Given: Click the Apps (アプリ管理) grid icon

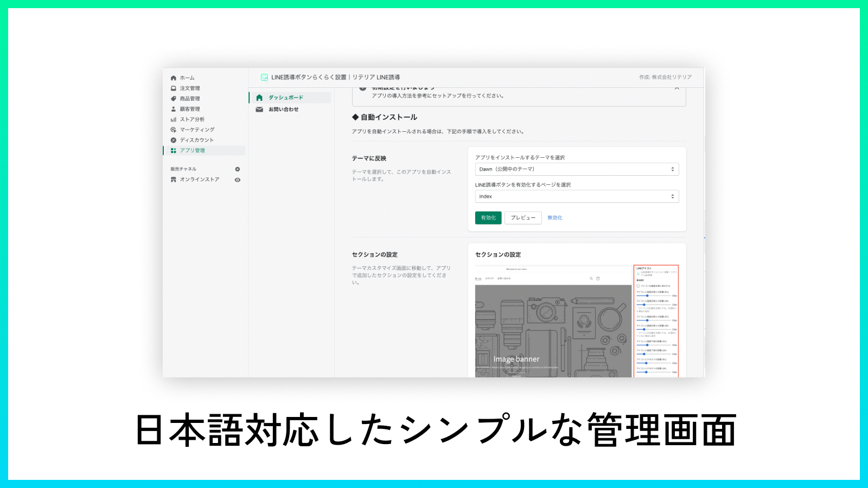Looking at the screenshot, I should (174, 150).
